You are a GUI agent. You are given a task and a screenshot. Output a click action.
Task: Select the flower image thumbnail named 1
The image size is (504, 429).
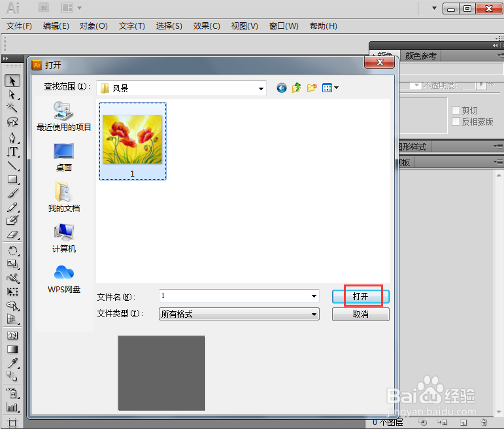pos(133,141)
